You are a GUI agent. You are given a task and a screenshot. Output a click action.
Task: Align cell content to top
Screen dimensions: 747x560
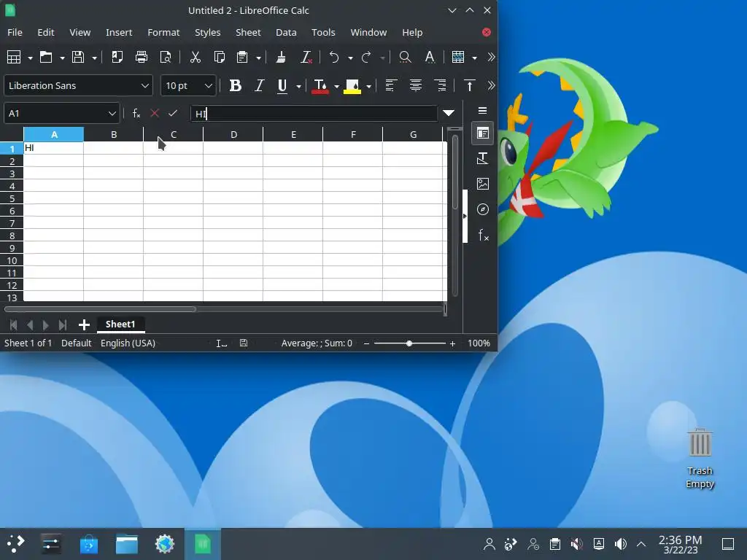pos(469,86)
